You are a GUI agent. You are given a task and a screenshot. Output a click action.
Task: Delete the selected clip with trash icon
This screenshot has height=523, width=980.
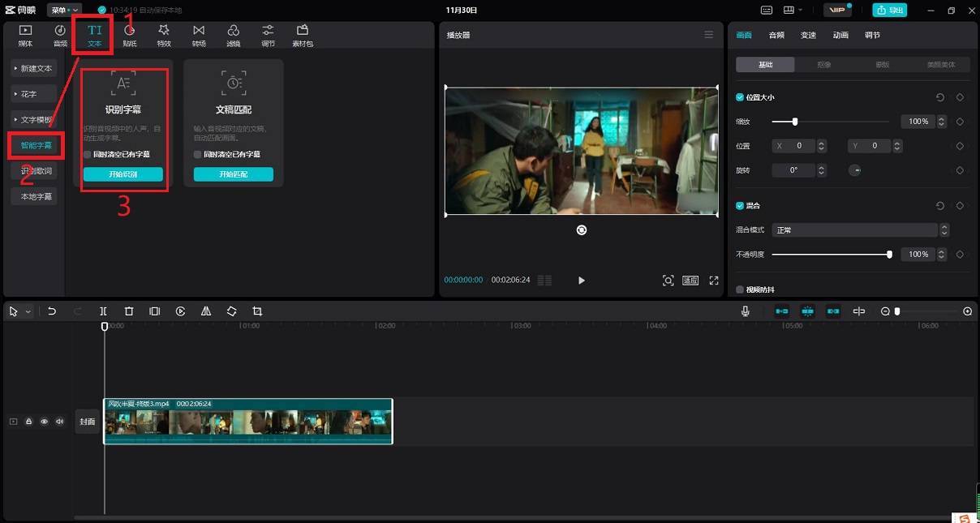pos(129,311)
